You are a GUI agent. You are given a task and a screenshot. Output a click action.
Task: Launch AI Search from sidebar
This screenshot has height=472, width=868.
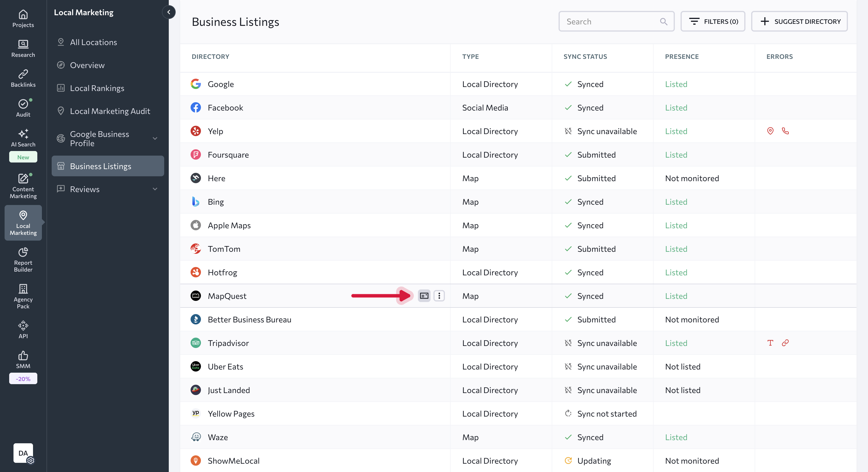[23, 138]
